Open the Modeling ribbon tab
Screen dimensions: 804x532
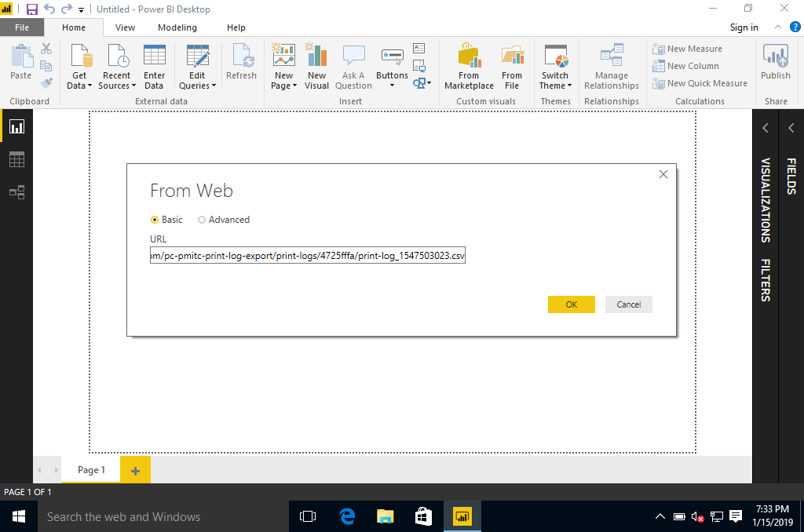[177, 27]
